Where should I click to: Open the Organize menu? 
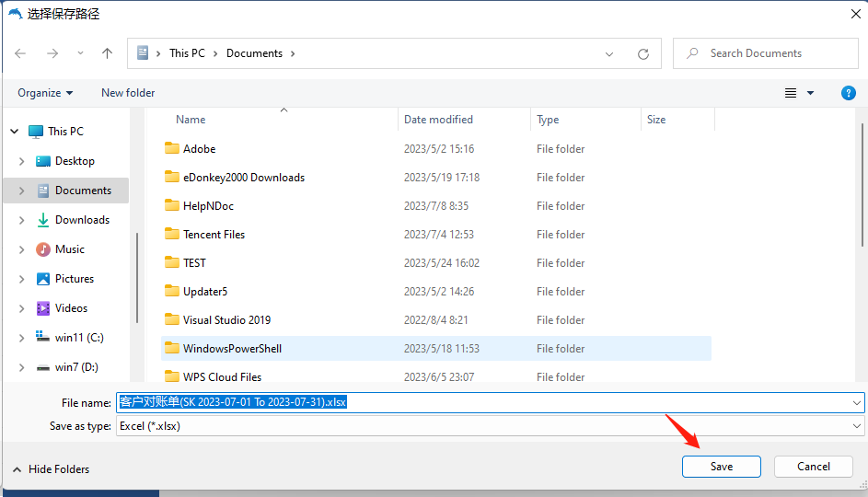(x=45, y=93)
